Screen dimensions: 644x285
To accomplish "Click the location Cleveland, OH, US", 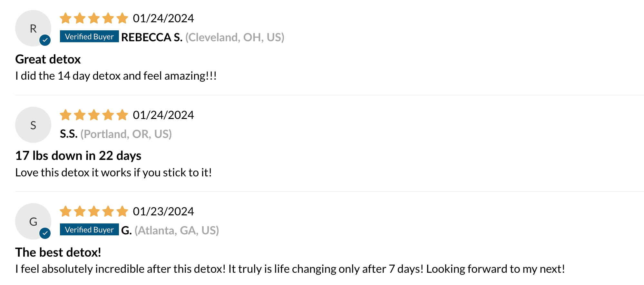I will pyautogui.click(x=235, y=37).
